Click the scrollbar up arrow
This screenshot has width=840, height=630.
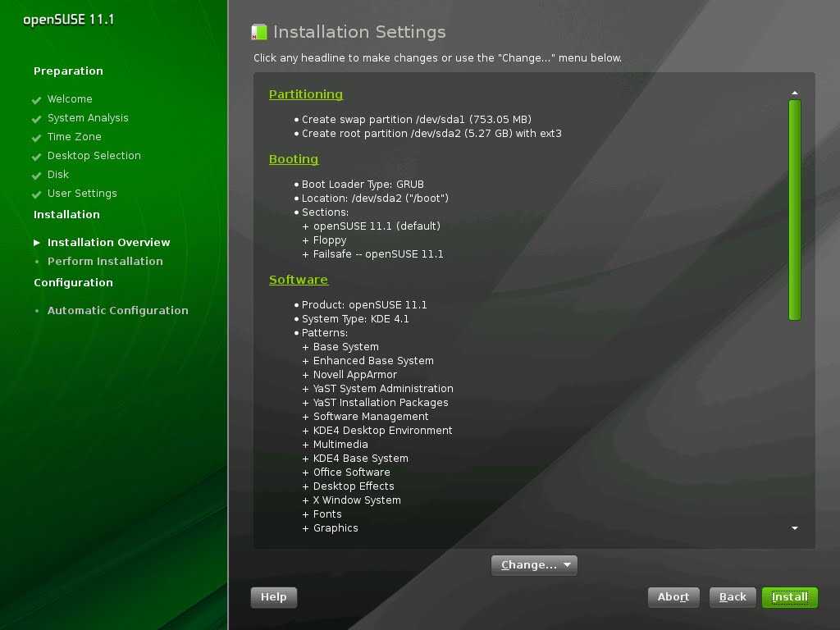[794, 94]
